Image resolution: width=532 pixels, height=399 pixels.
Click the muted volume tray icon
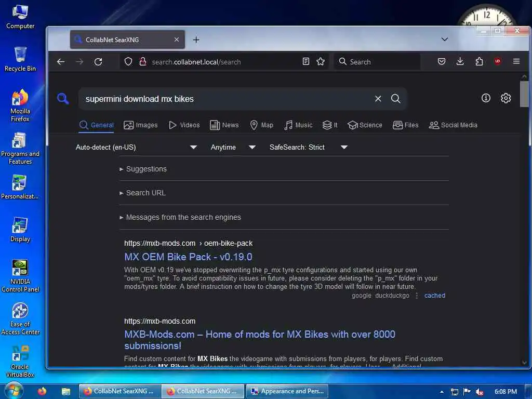[x=480, y=392]
